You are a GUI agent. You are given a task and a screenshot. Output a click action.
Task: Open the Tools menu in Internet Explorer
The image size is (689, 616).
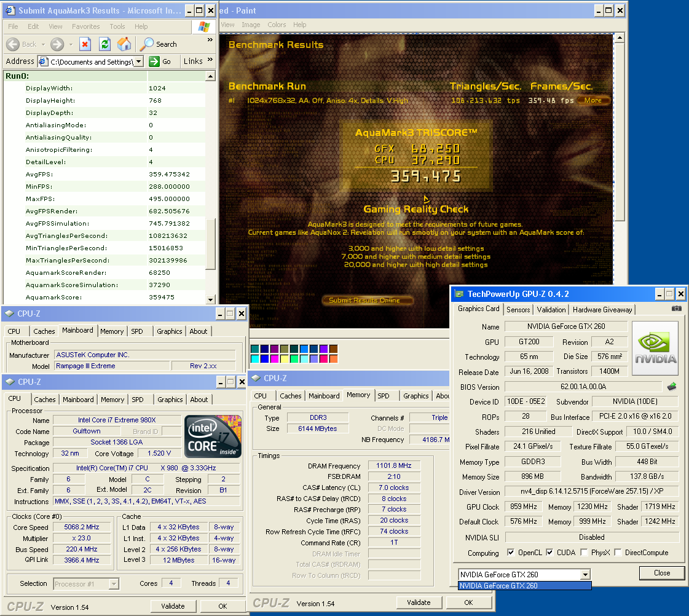117,26
